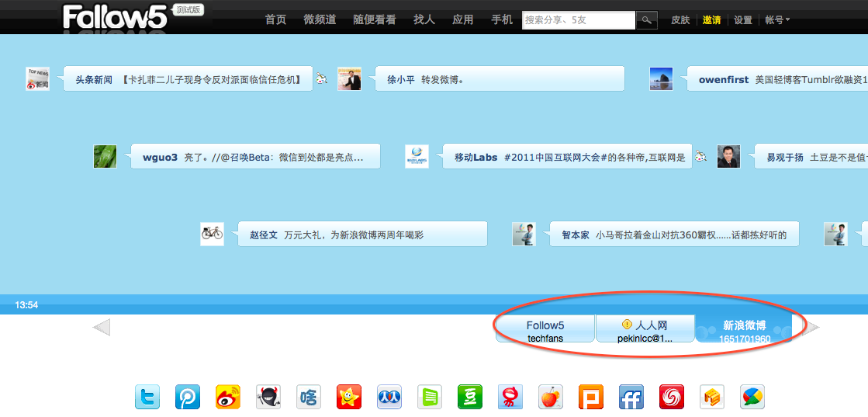The height and width of the screenshot is (417, 868).
Task: Click the green Douban 豆 icon
Action: (470, 397)
